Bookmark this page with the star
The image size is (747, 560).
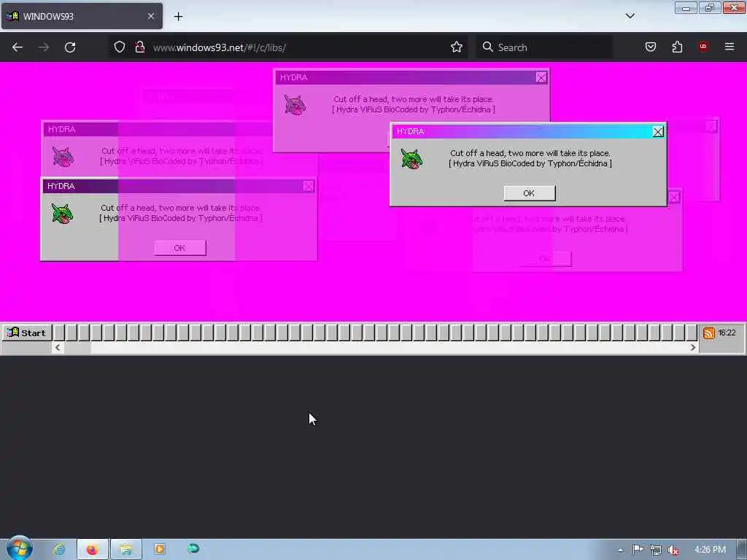(457, 47)
